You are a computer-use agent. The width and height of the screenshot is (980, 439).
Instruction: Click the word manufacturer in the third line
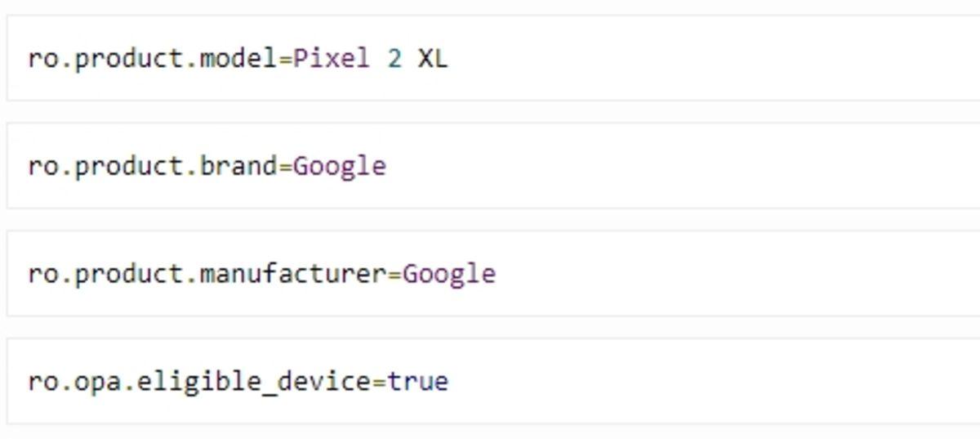[x=292, y=273]
